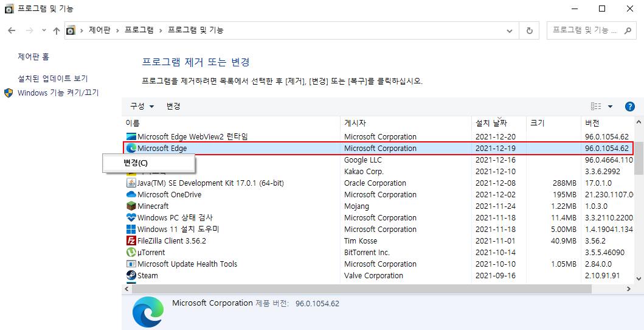The height and width of the screenshot is (330, 644).
Task: Click the Oracle Corporation publisher cell
Action: pos(375,183)
